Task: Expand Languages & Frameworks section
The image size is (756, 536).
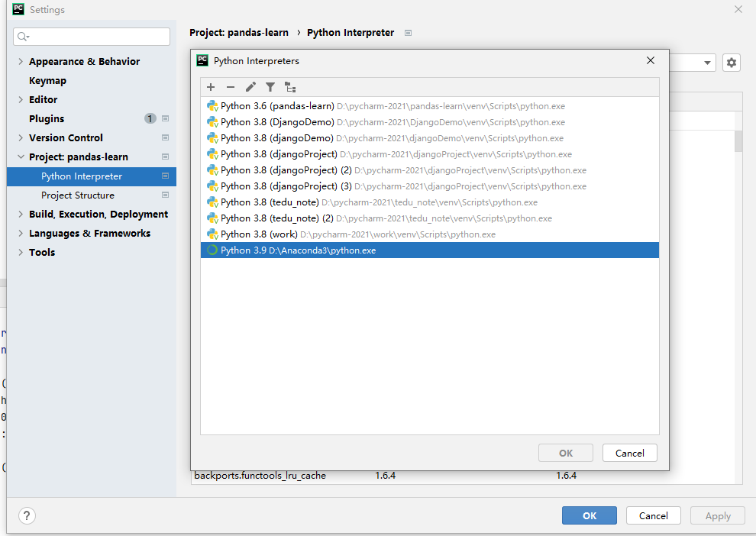Action: (x=21, y=234)
